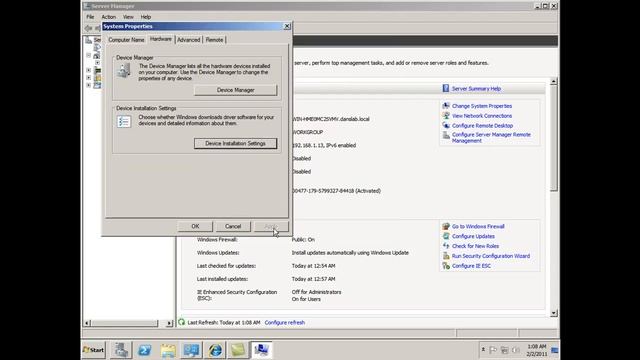Cancel the System Properties dialog

(233, 226)
